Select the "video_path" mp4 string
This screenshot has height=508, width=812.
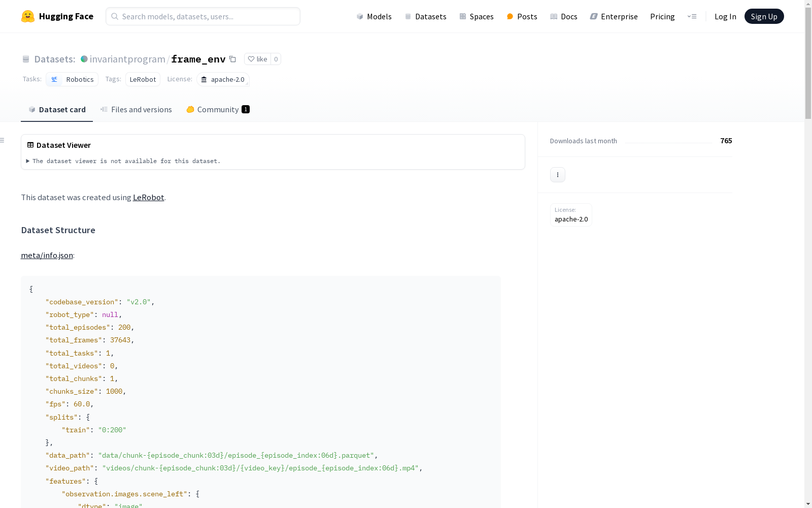pyautogui.click(x=260, y=468)
